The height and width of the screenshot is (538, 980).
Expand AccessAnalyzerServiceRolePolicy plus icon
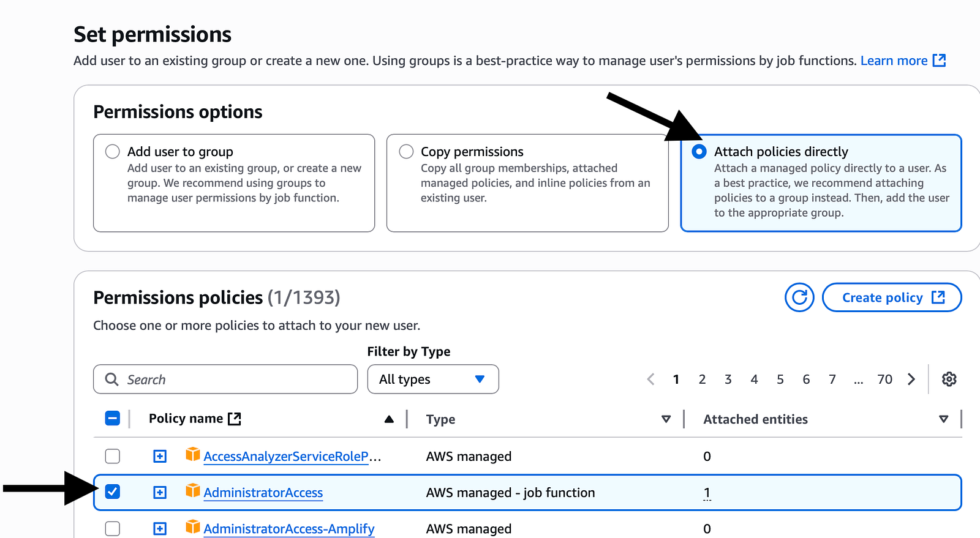pos(160,457)
